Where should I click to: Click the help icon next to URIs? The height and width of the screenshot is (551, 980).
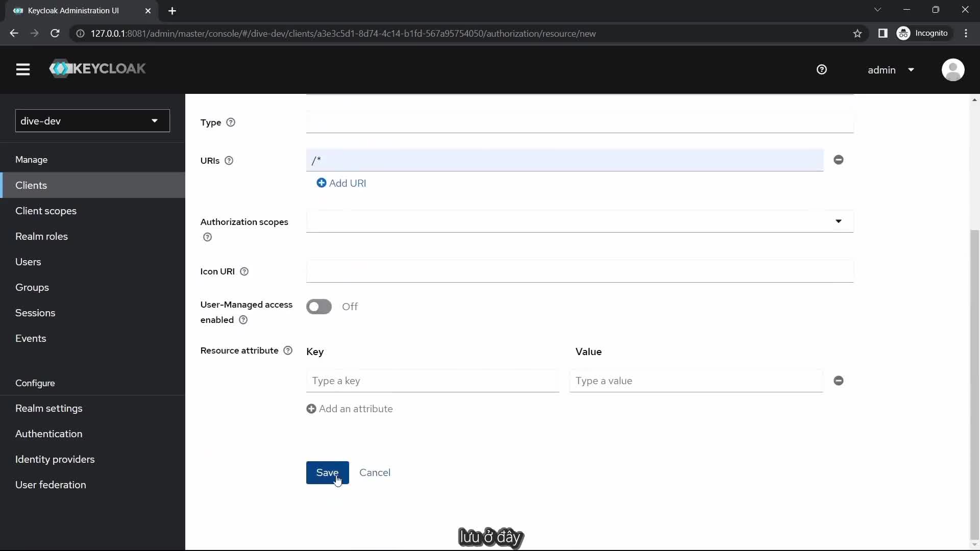229,161
